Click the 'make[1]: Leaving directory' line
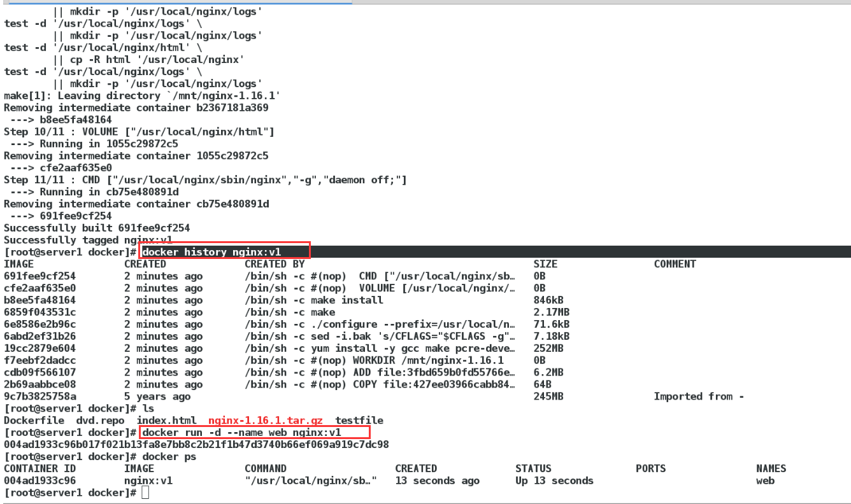Image resolution: width=851 pixels, height=504 pixels. coord(142,95)
